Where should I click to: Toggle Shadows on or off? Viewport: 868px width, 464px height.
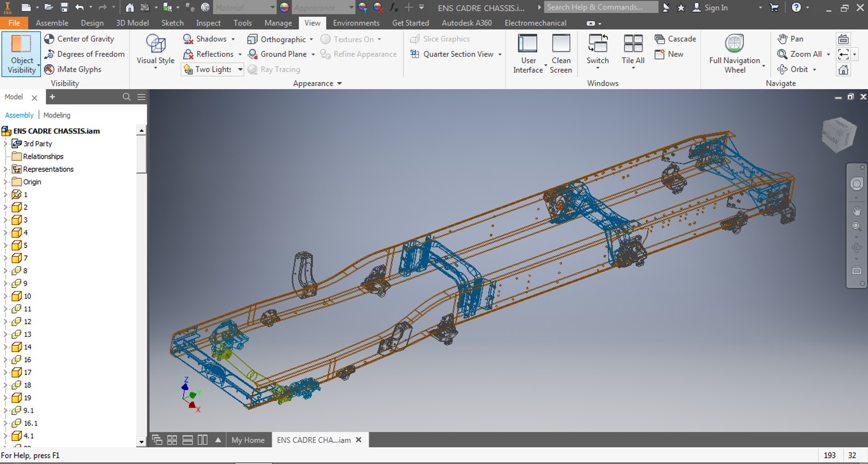pyautogui.click(x=205, y=39)
